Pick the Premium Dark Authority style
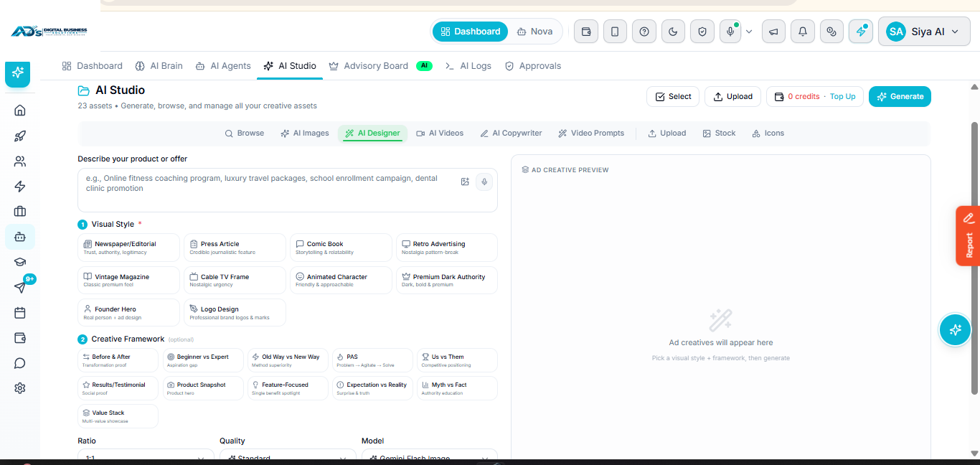Screen dimensions: 980x465 point(446,280)
